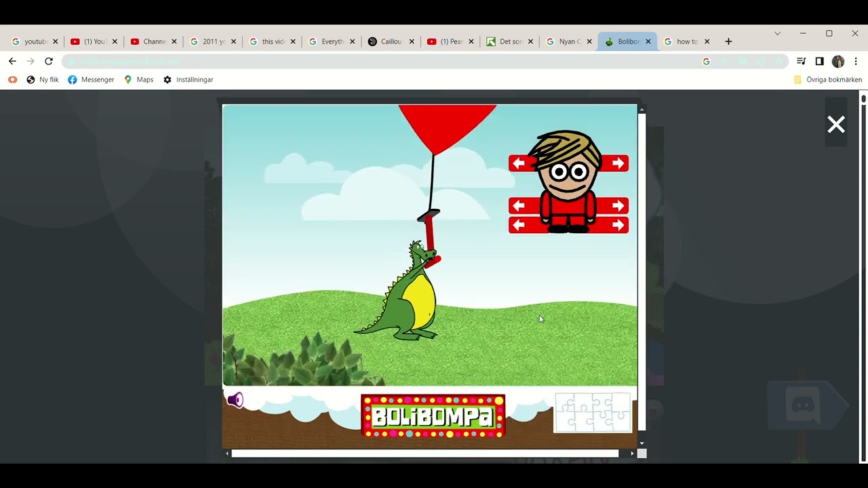Click the game frame scroll down arrow
This screenshot has width=868, height=488.
(x=642, y=444)
